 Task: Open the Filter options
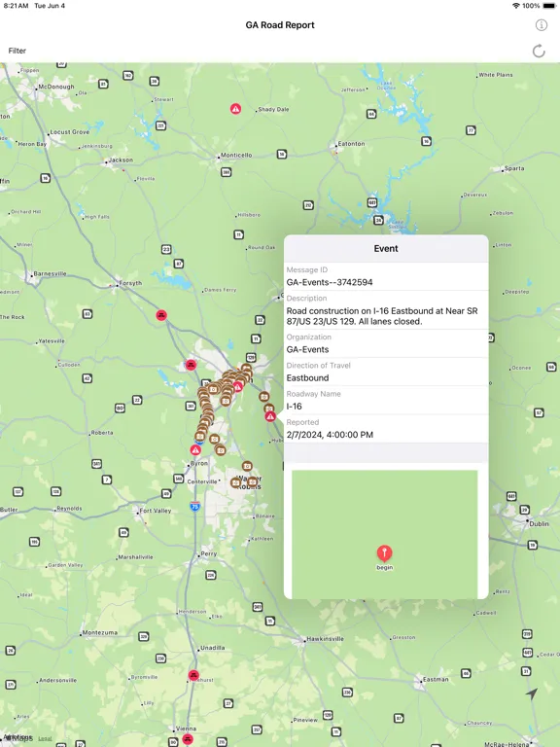17,51
